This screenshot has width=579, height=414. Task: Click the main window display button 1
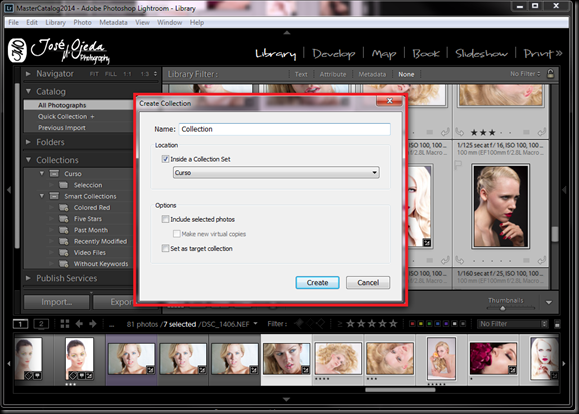point(20,324)
